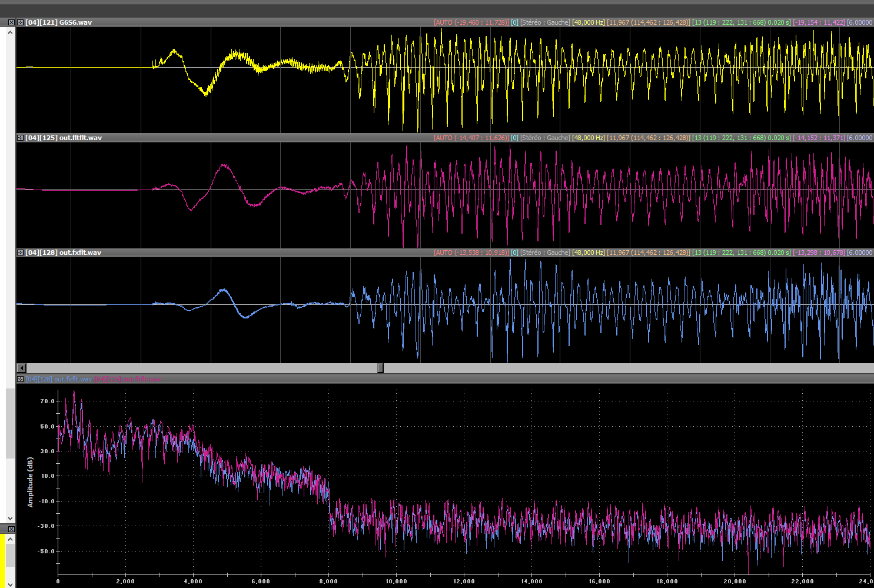Image resolution: width=874 pixels, height=588 pixels.
Task: Select blue out.fxflt.wav label in spectrum header
Action: point(59,379)
